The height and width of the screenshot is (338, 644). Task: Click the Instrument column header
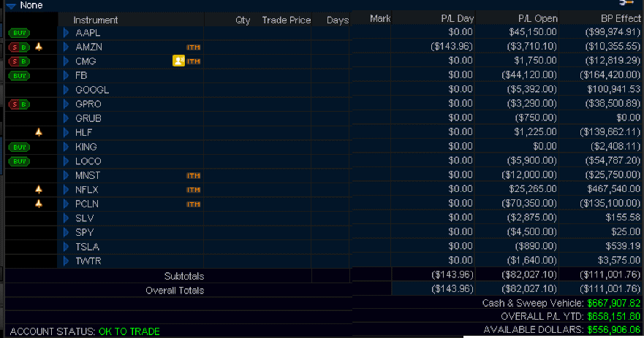[96, 20]
